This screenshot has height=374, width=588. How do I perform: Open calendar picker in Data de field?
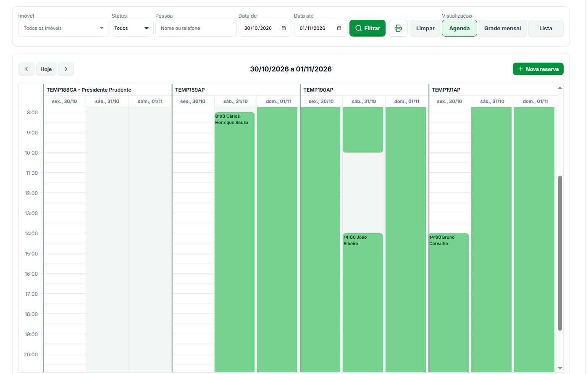pos(284,28)
